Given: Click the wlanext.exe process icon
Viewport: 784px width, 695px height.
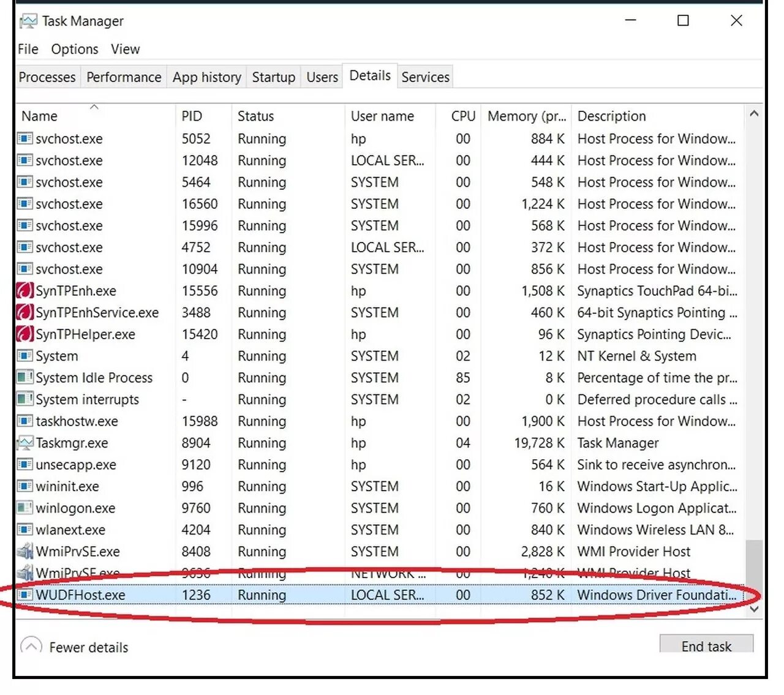Looking at the screenshot, I should (24, 530).
